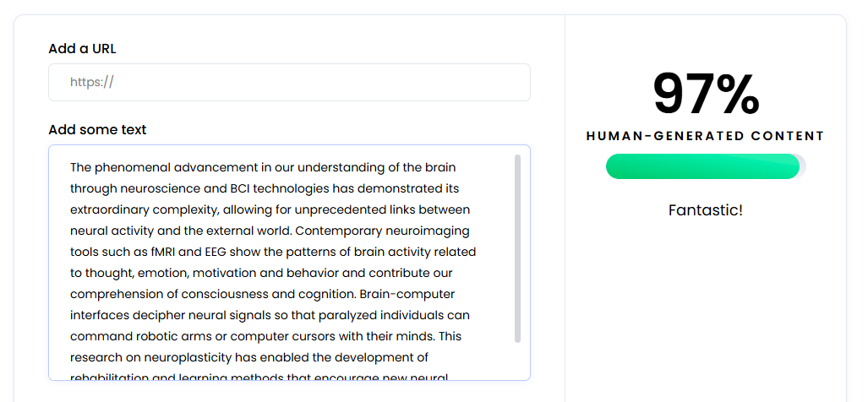This screenshot has width=868, height=402.
Task: Click the text area's vertical scrollbar thumb
Action: [x=517, y=248]
